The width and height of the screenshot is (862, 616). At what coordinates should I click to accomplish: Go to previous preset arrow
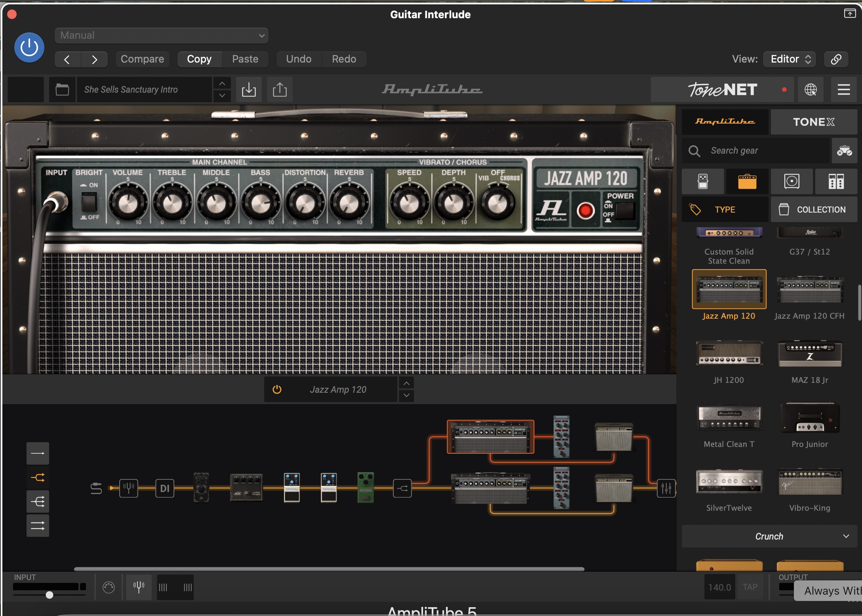(67, 59)
